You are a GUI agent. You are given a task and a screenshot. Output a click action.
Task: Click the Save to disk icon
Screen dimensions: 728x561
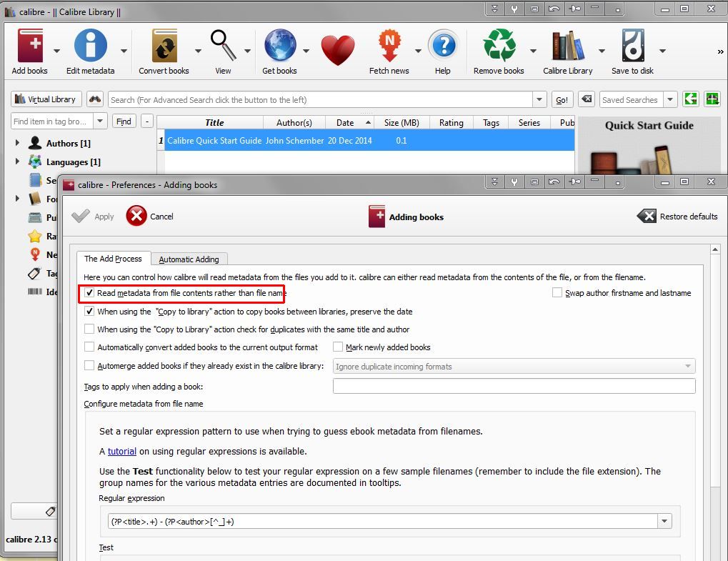pos(633,46)
